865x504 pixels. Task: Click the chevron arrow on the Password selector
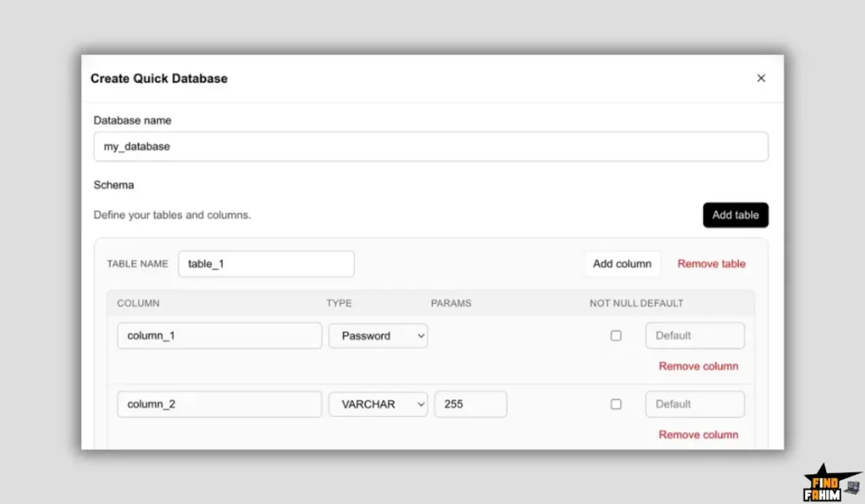point(420,335)
